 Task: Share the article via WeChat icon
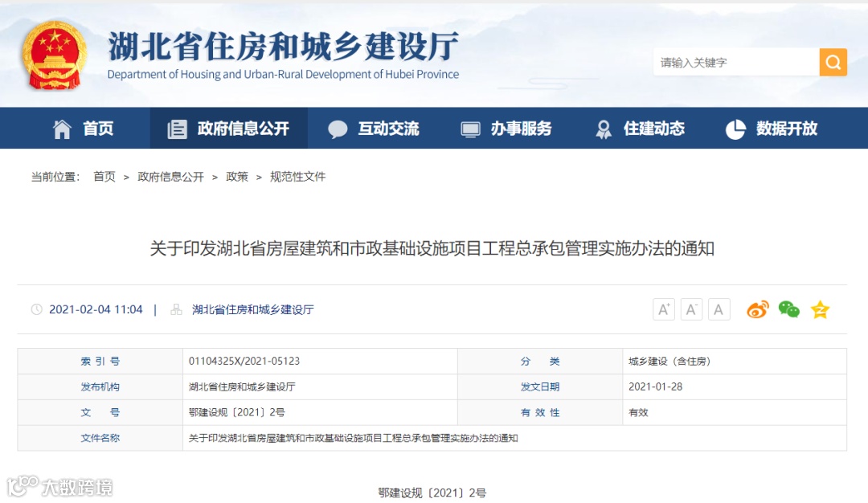click(789, 309)
